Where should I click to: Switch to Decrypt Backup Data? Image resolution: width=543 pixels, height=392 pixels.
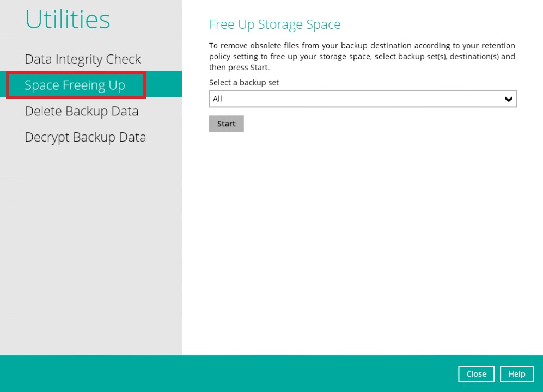coord(85,137)
